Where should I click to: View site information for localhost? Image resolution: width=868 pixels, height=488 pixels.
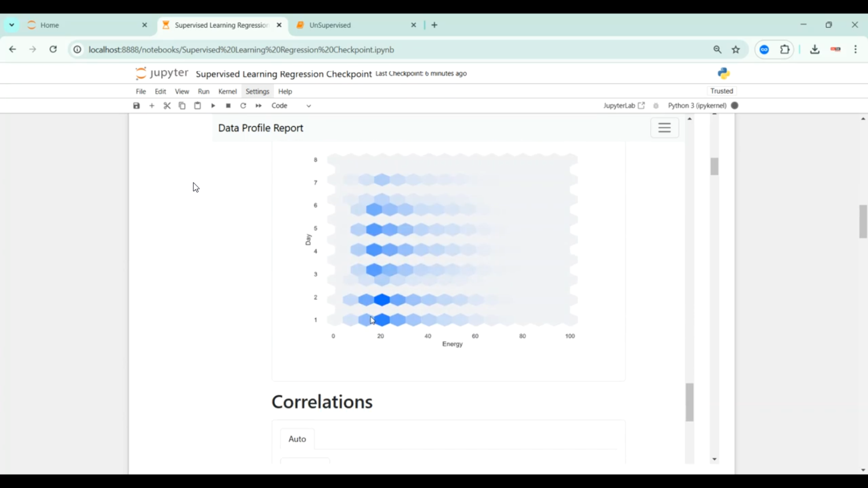[x=77, y=50]
